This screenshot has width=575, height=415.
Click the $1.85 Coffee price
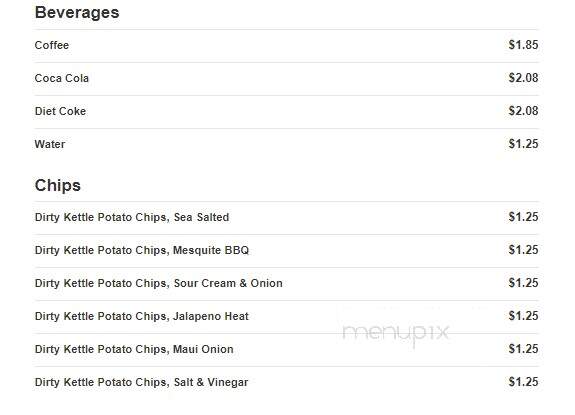523,45
